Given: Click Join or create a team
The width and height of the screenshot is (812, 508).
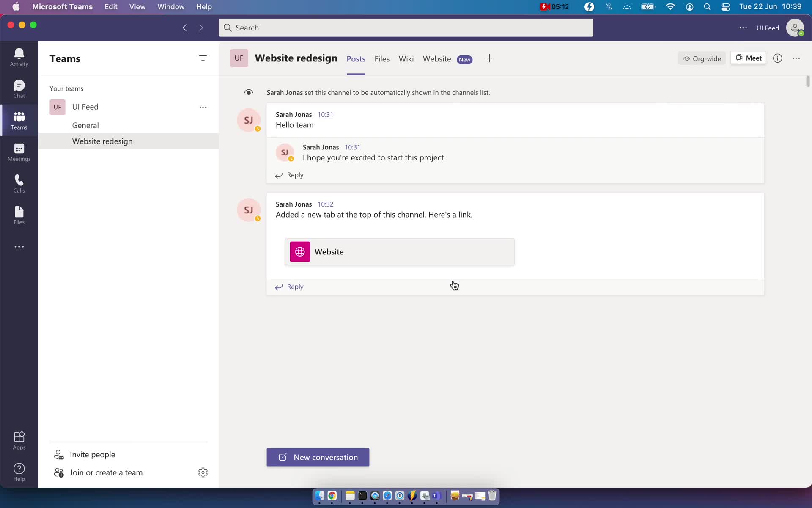Looking at the screenshot, I should click(106, 472).
